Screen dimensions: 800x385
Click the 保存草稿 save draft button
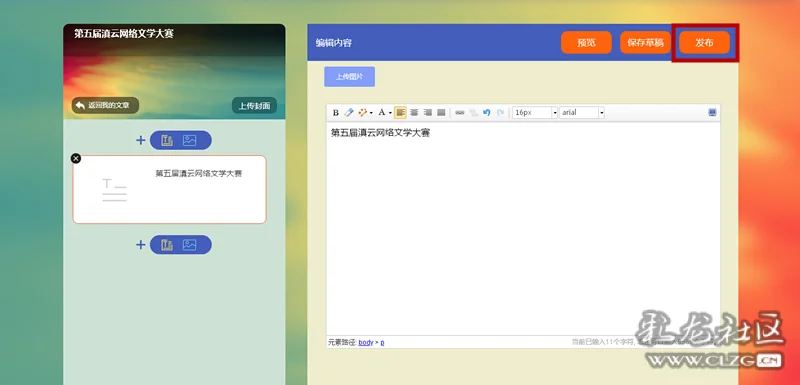pos(645,43)
